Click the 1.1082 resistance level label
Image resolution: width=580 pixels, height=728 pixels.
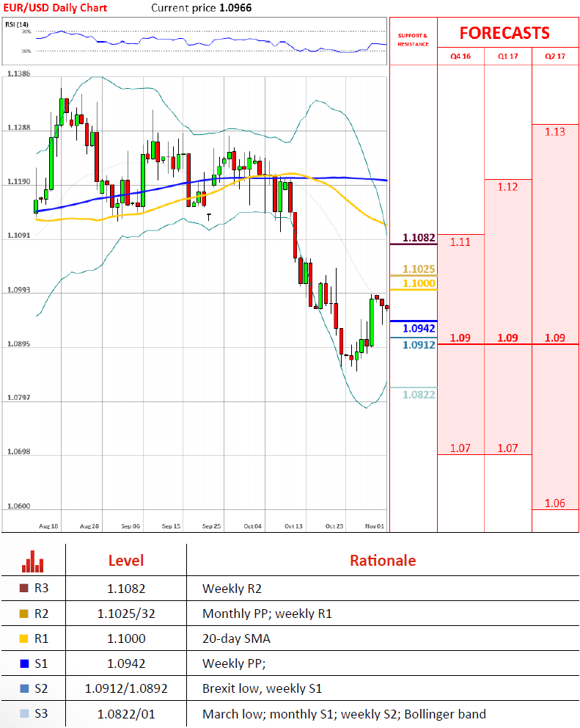[419, 238]
